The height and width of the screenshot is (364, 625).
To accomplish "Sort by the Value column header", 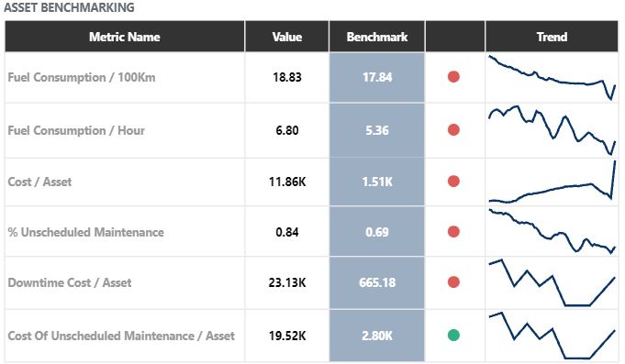I will (x=287, y=37).
